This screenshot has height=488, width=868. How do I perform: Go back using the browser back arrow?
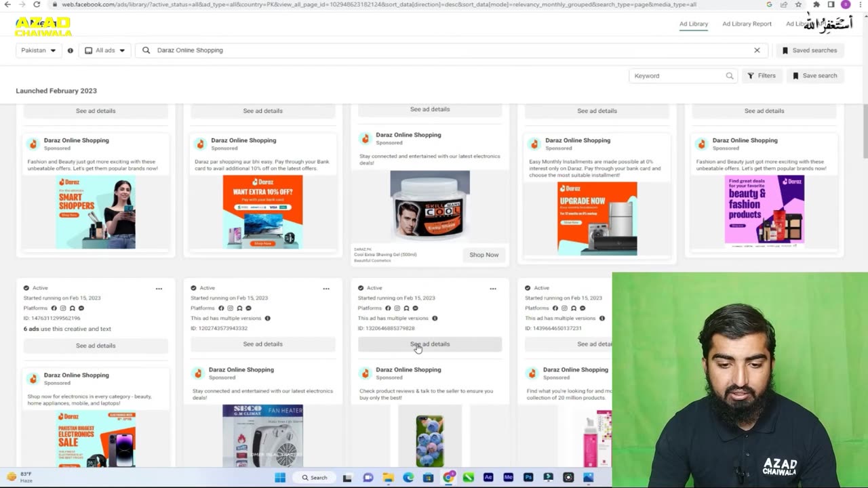tap(8, 4)
